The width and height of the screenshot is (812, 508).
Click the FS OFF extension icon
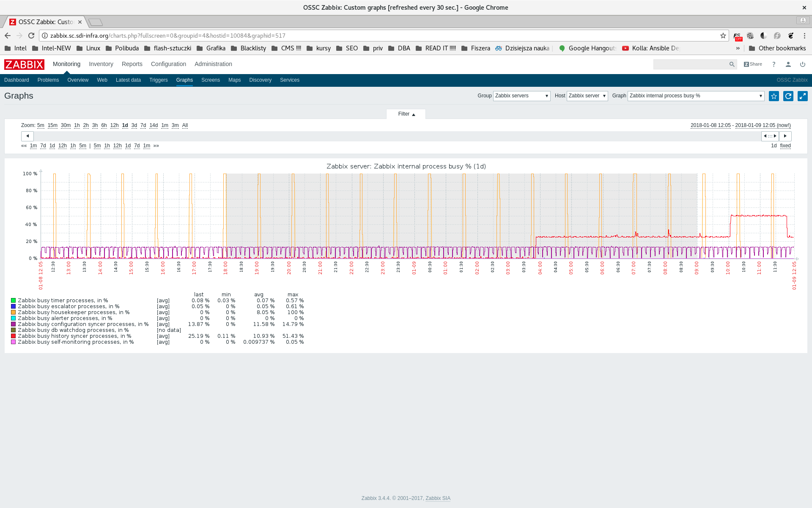[737, 36]
